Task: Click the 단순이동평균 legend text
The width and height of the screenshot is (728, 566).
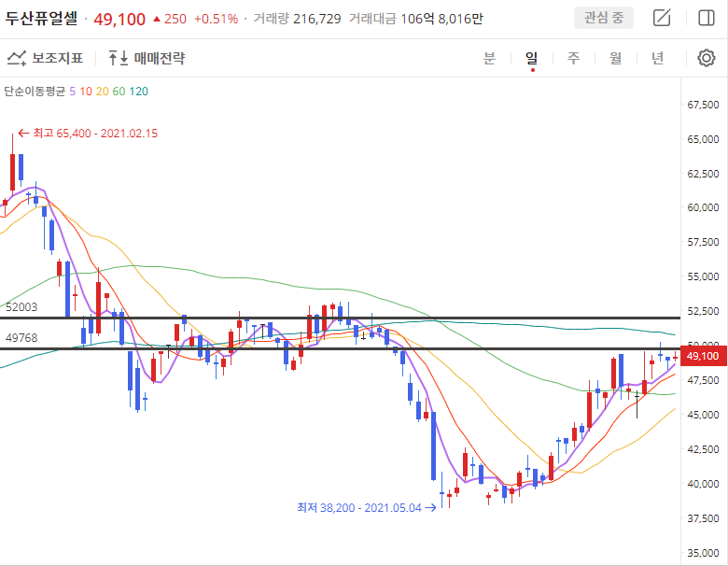Action: point(35,92)
